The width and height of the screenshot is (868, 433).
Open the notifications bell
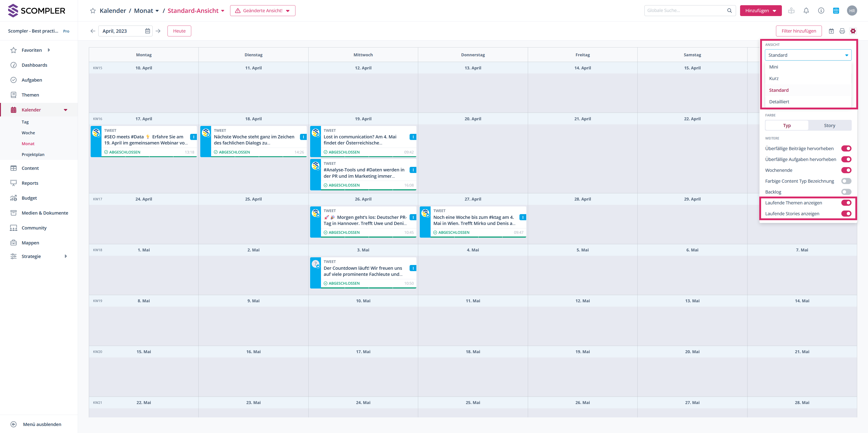(806, 11)
